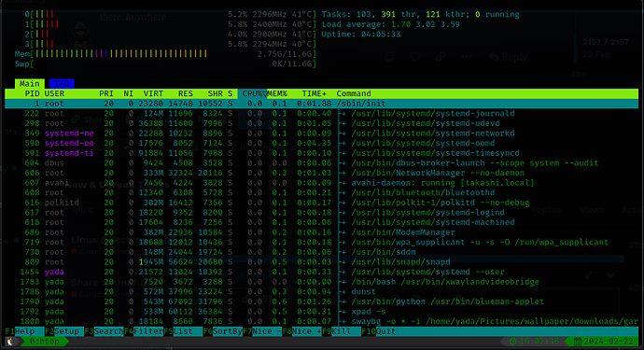Viewport: 644px width, 350px height.
Task: Select the systemd-machined process row
Action: click(x=322, y=223)
